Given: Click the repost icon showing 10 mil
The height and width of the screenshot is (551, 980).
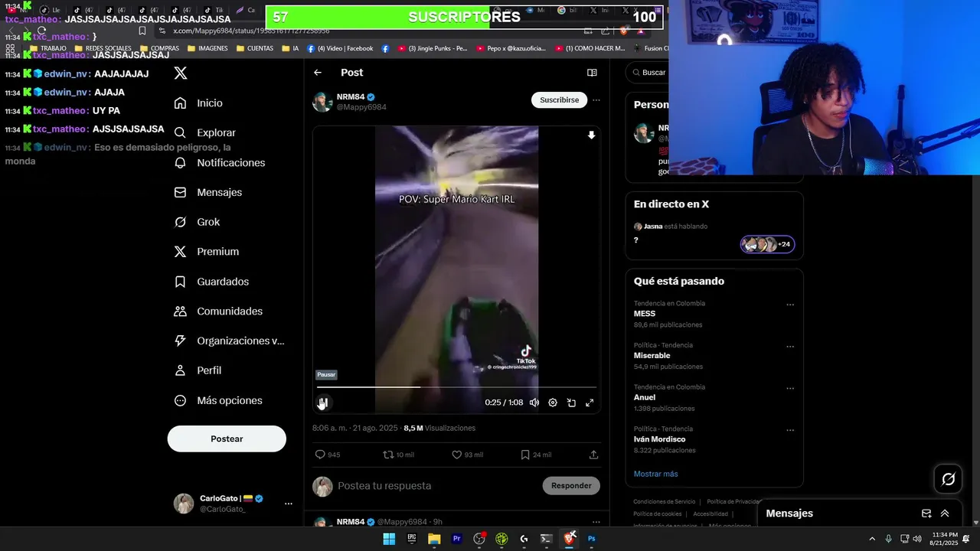Looking at the screenshot, I should [398, 455].
